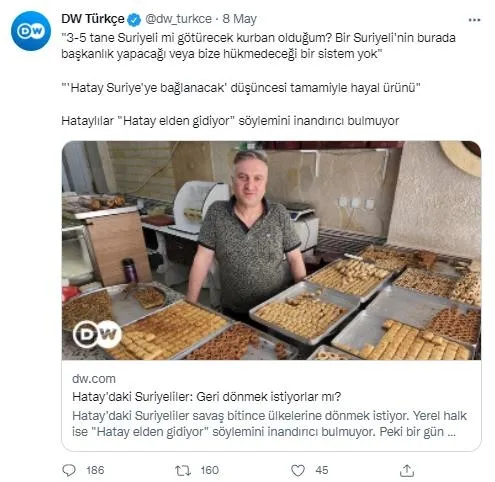
Task: Click the baklava shop preview image
Action: (x=271, y=250)
